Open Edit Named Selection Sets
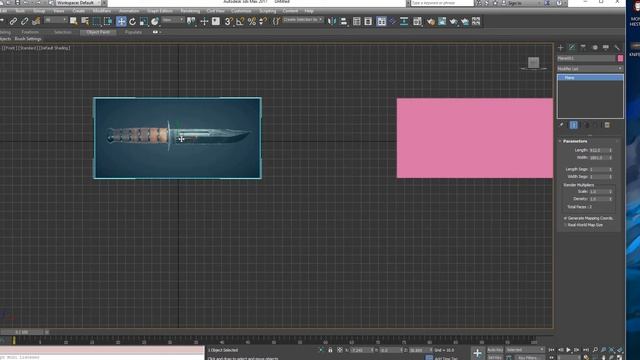The image size is (640, 360). (276, 21)
